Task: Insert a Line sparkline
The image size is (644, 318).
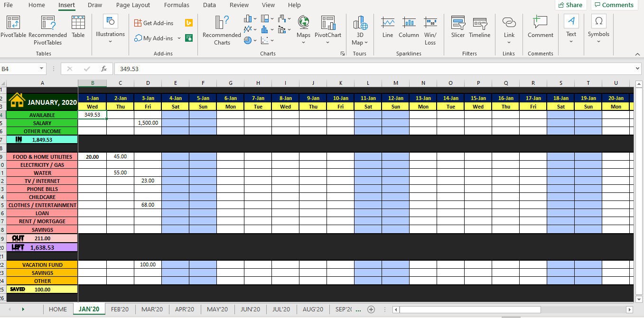Action: point(387,28)
